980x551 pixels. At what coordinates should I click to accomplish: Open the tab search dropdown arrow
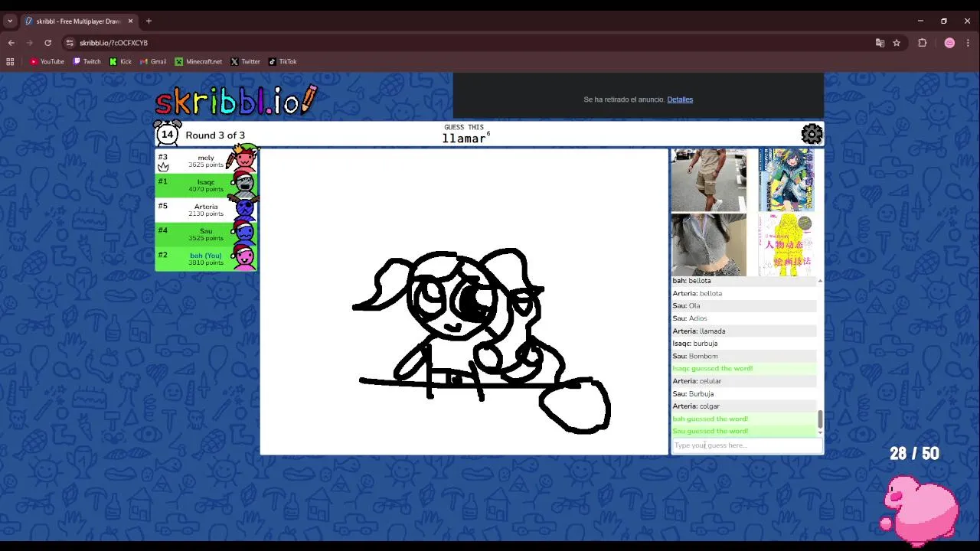tap(10, 21)
